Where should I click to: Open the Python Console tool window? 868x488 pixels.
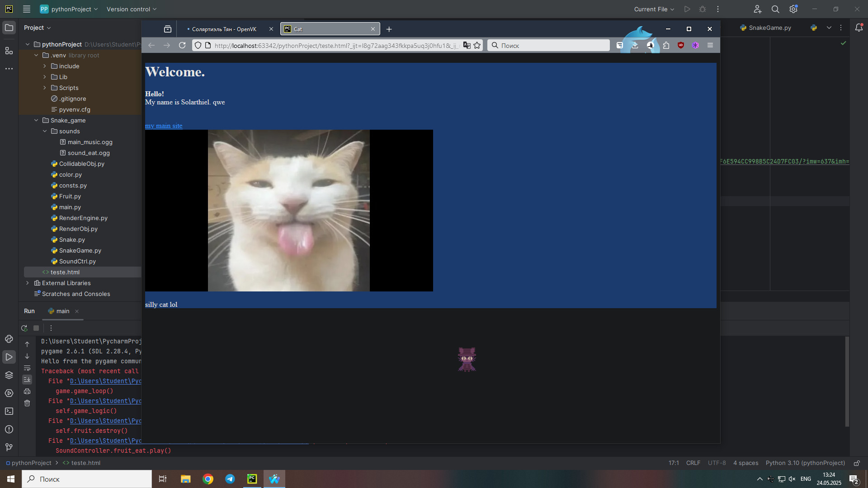click(x=9, y=339)
